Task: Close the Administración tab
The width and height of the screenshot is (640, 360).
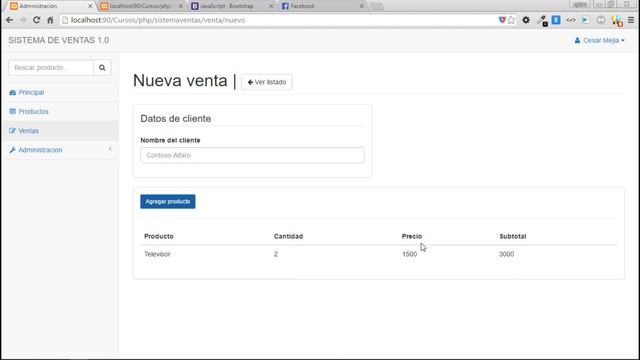Action: tap(90, 6)
